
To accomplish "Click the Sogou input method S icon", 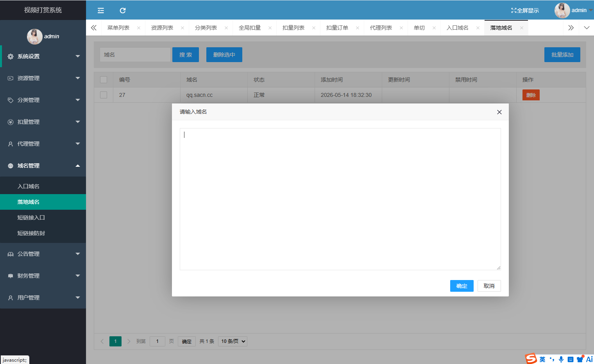I will [x=531, y=359].
